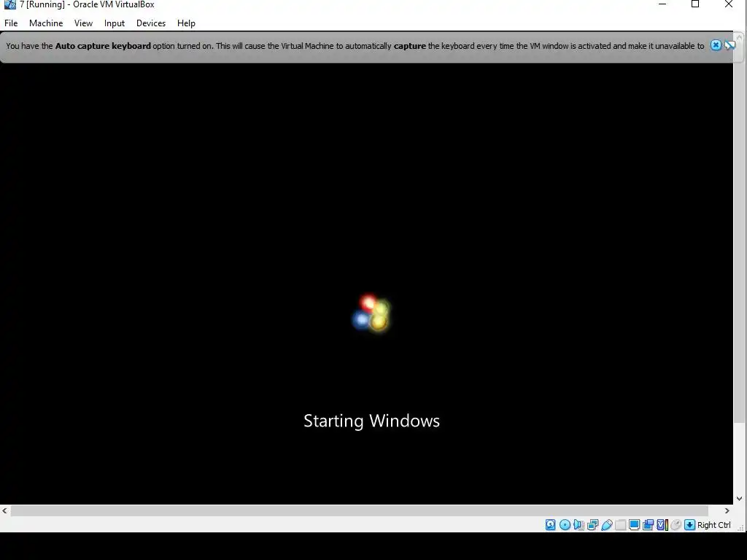Viewport: 747px width, 560px height.
Task: Close the VirtualBox window
Action: [x=729, y=4]
